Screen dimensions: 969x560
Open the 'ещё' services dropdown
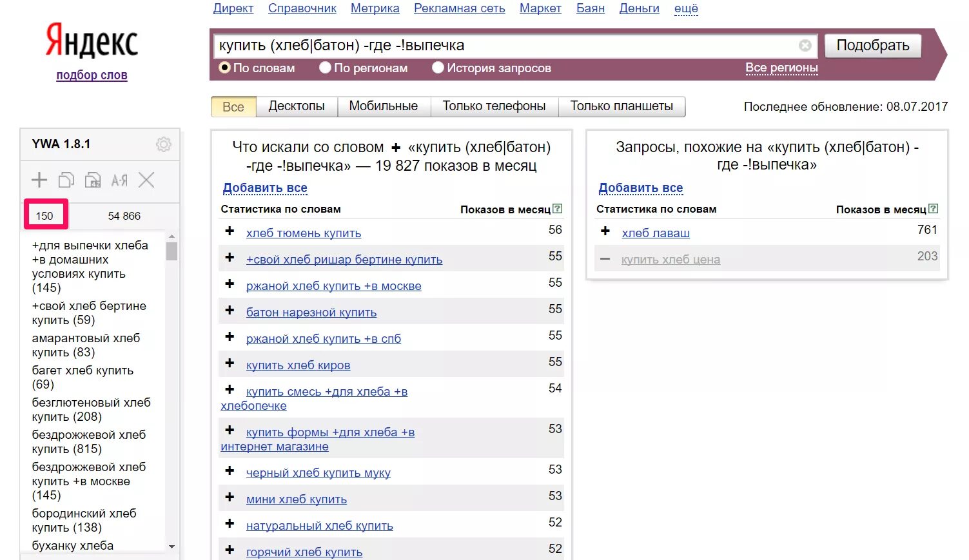pos(686,8)
